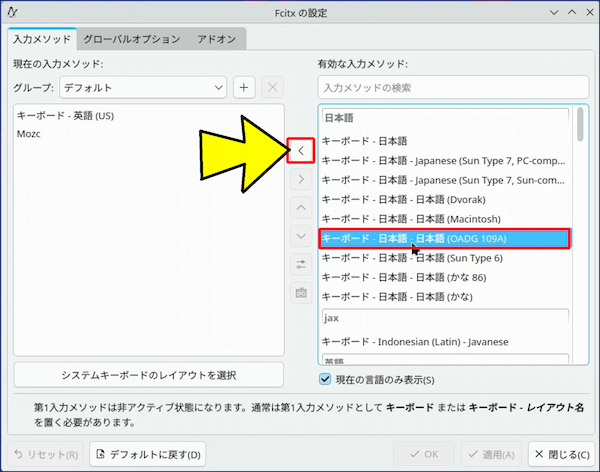
Task: Click the move up arrow button
Action: click(x=301, y=208)
